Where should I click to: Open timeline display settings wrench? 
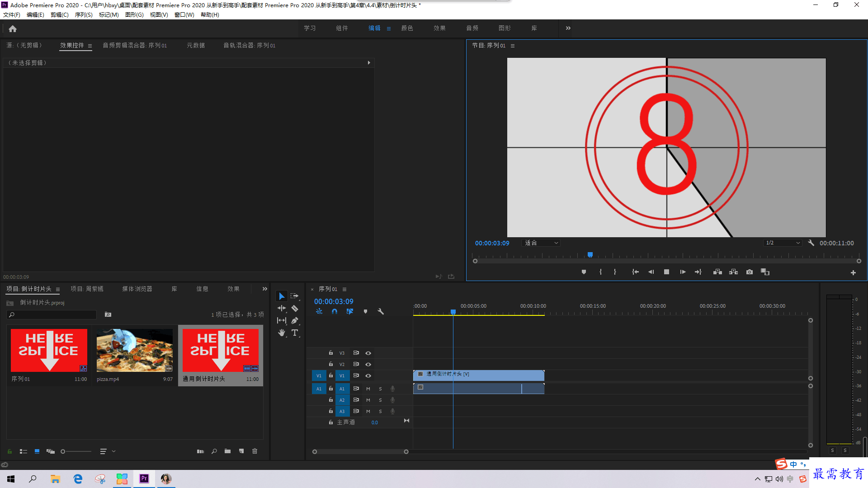[381, 311]
